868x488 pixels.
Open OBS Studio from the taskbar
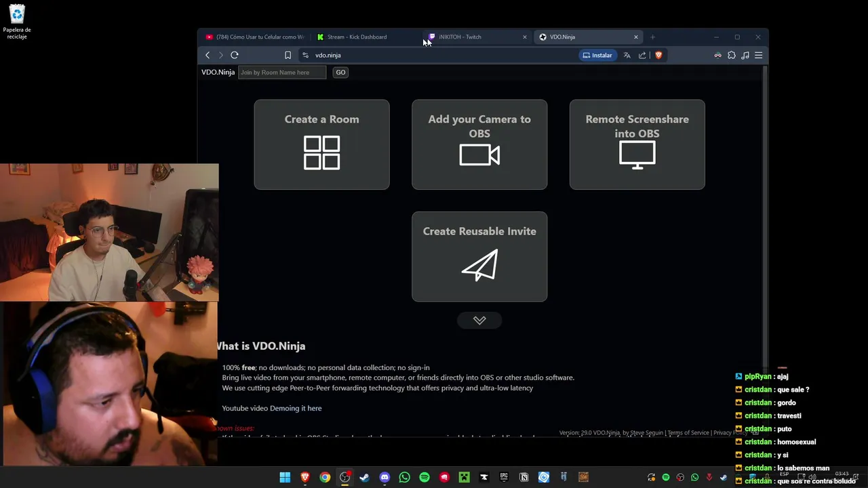[345, 477]
